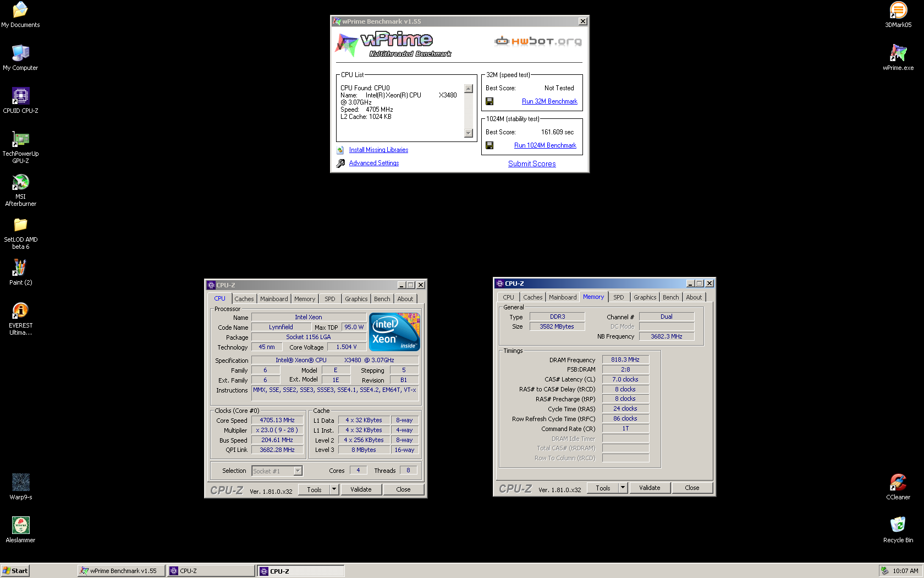Image resolution: width=924 pixels, height=578 pixels.
Task: Switch to wPrime Benchmark taskbar button
Action: pos(122,571)
